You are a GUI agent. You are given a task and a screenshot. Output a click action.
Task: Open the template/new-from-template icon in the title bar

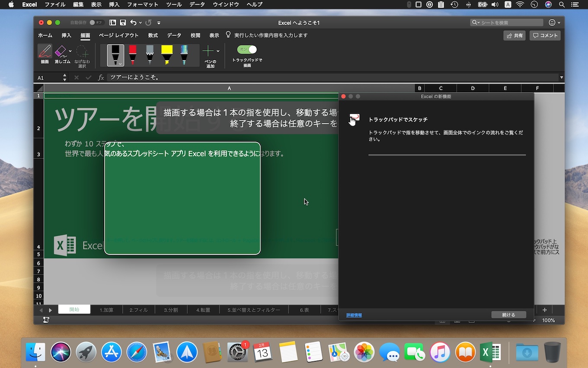(113, 23)
